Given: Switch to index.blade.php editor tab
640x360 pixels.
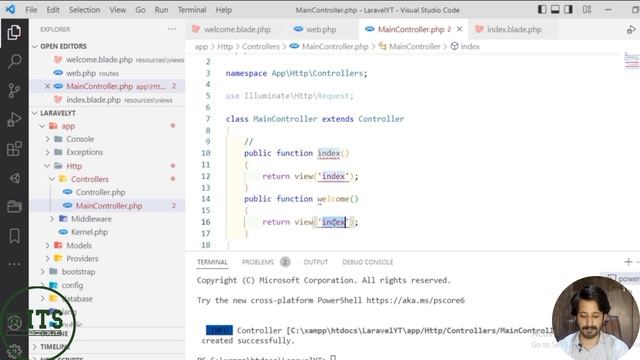Looking at the screenshot, I should [513, 29].
